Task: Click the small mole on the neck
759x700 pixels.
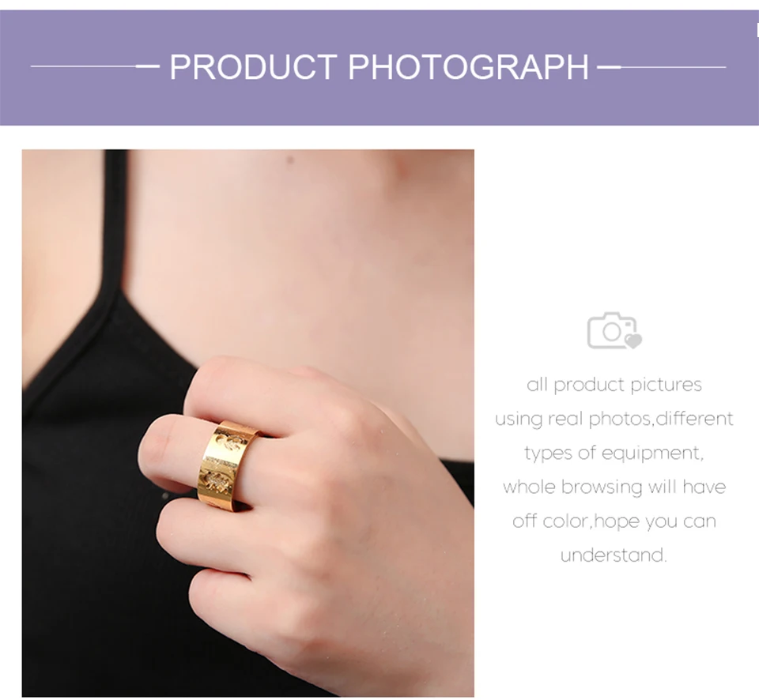Action: [290, 160]
